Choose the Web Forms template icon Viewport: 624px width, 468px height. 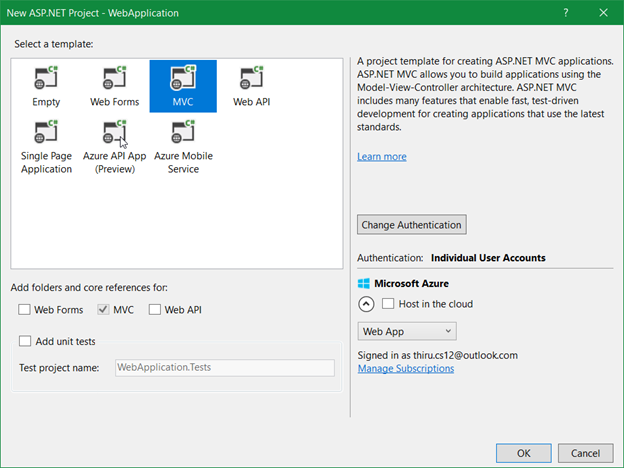pyautogui.click(x=115, y=78)
